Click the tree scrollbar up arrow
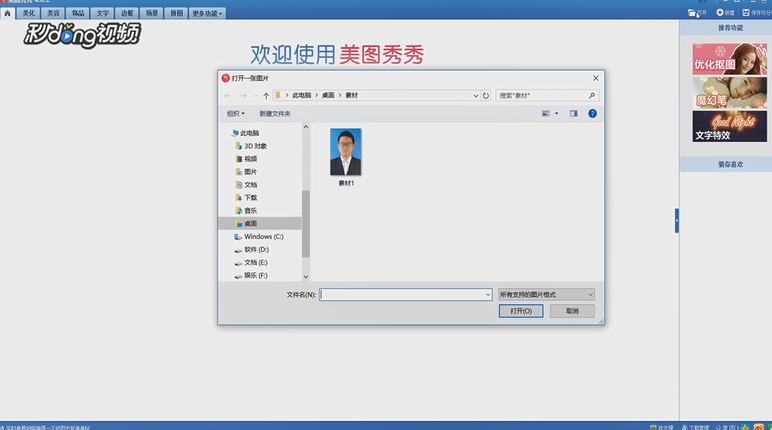 306,127
